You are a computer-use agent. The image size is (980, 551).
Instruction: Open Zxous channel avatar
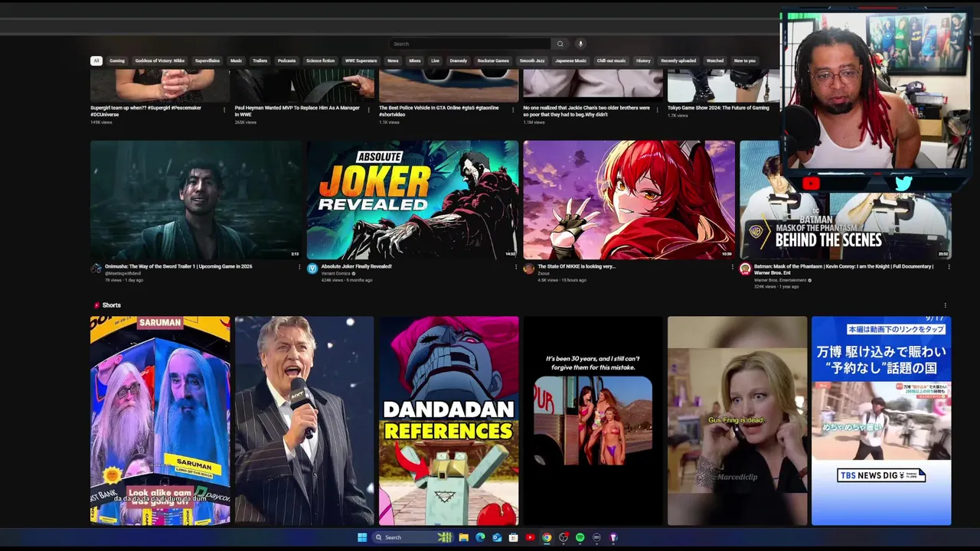[529, 269]
